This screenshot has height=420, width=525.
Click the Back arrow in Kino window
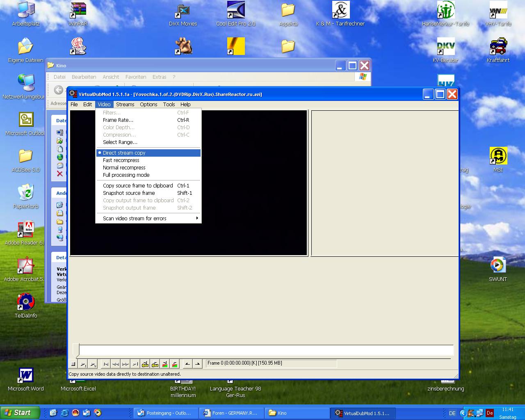59,90
